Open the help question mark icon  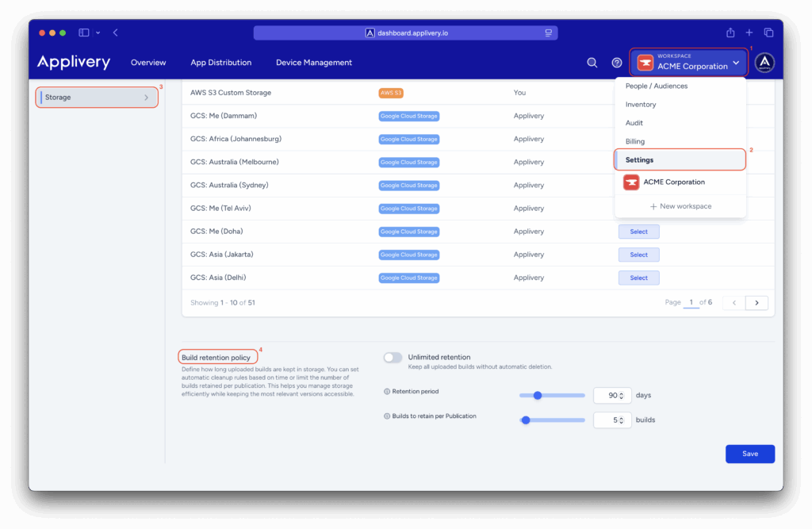tap(617, 63)
